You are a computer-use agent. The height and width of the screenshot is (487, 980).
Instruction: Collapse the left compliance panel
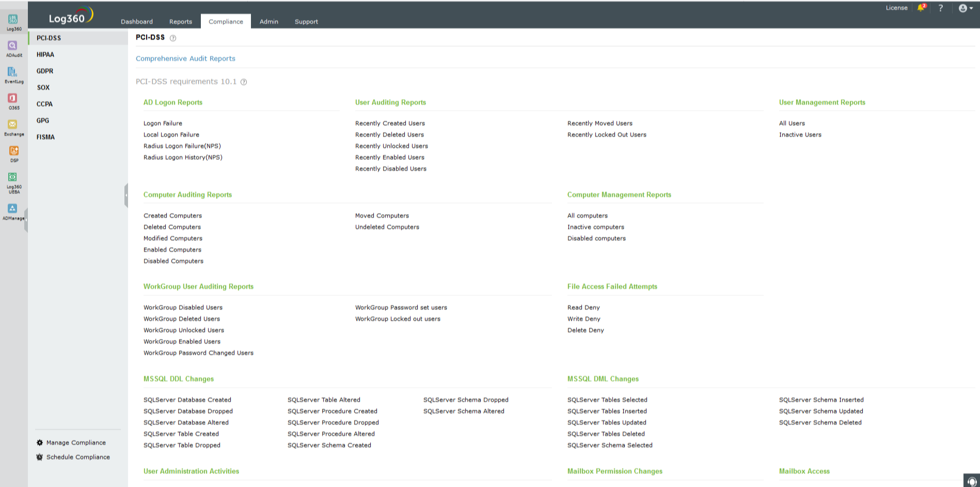tap(125, 196)
